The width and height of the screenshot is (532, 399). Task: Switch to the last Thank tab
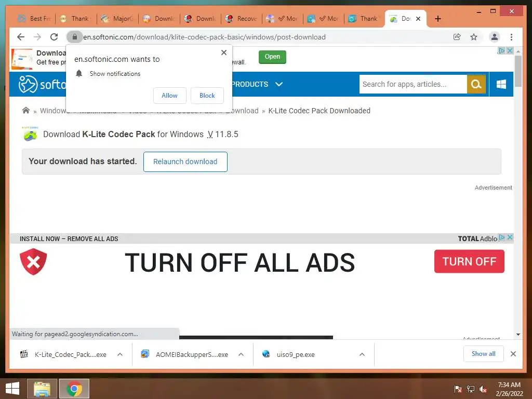(364, 19)
